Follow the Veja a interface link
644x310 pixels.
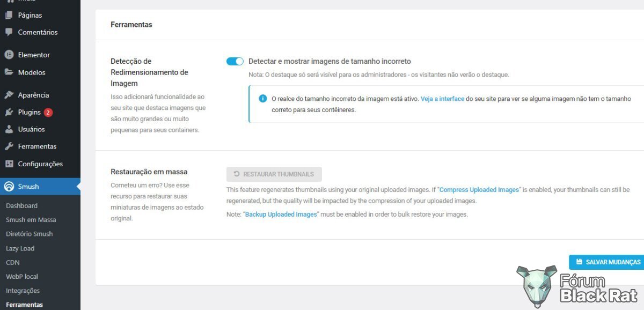click(442, 99)
